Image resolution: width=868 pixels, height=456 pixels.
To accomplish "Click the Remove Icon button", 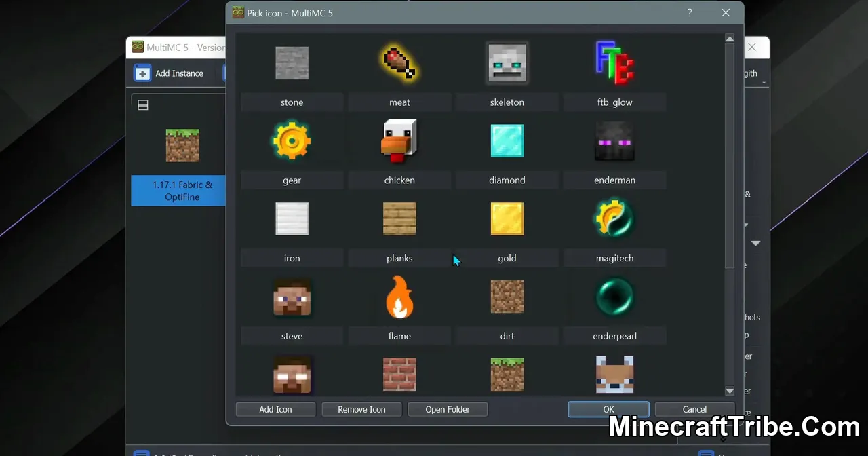I will [x=361, y=409].
